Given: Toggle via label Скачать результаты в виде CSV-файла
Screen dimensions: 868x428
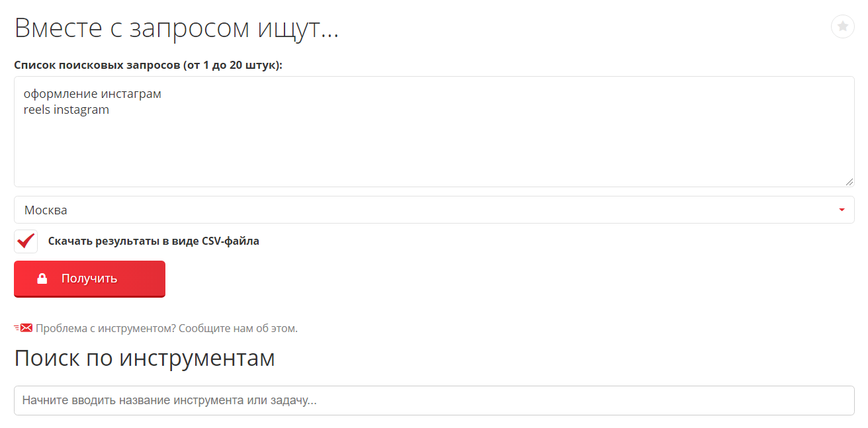Looking at the screenshot, I should click(153, 241).
